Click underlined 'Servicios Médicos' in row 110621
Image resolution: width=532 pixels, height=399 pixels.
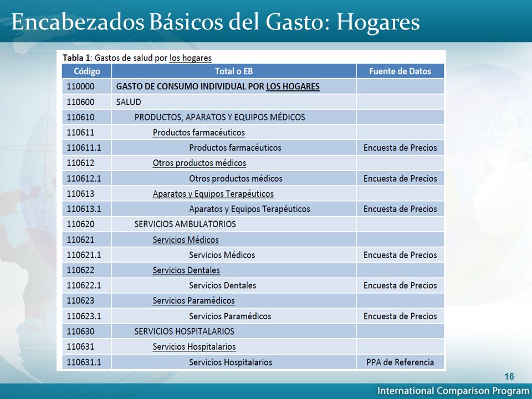tap(186, 240)
